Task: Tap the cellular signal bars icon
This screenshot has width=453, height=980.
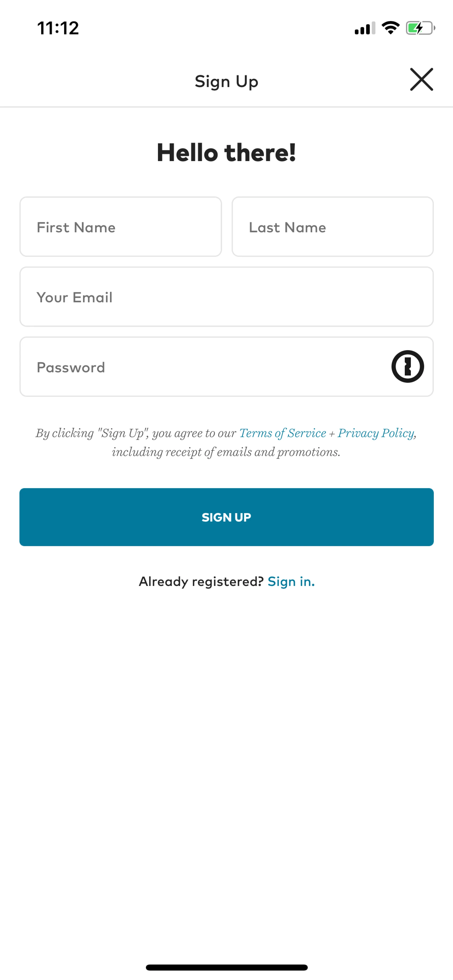Action: click(364, 28)
